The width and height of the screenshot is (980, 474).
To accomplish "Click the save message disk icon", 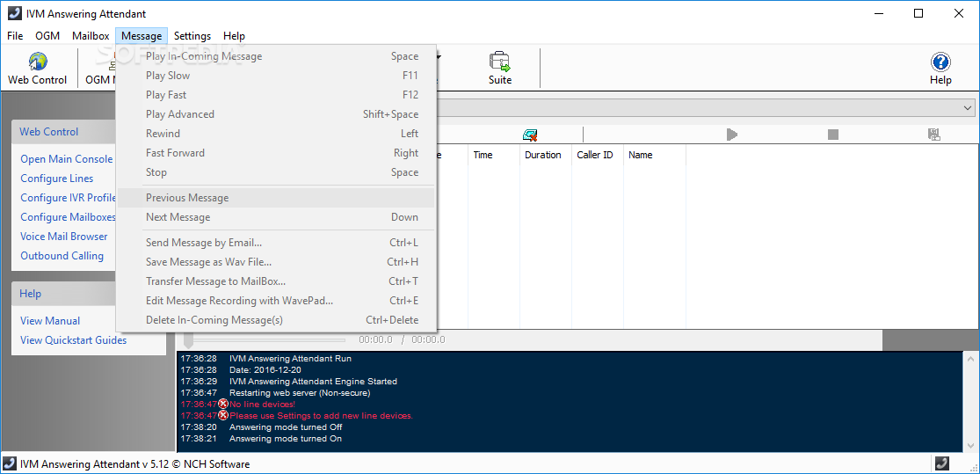I will [933, 135].
